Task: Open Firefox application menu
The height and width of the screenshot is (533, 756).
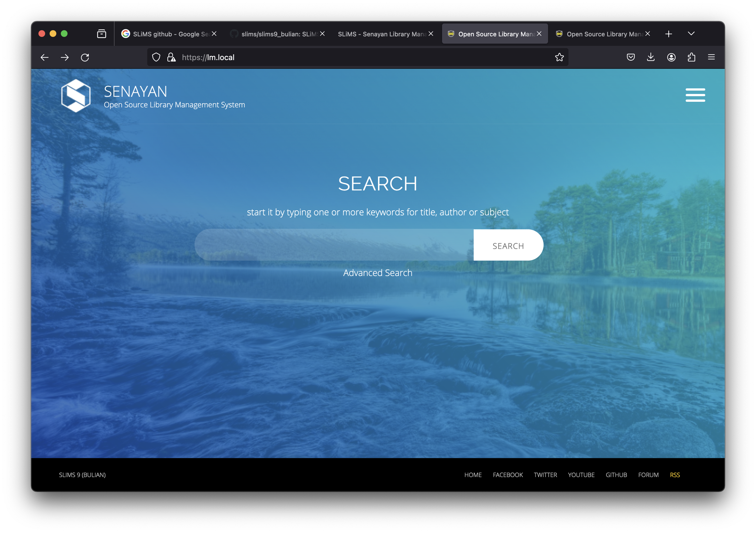Action: click(711, 57)
